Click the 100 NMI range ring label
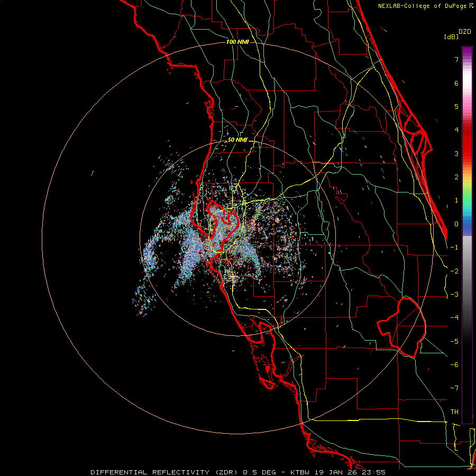The image size is (476, 476). [x=237, y=42]
